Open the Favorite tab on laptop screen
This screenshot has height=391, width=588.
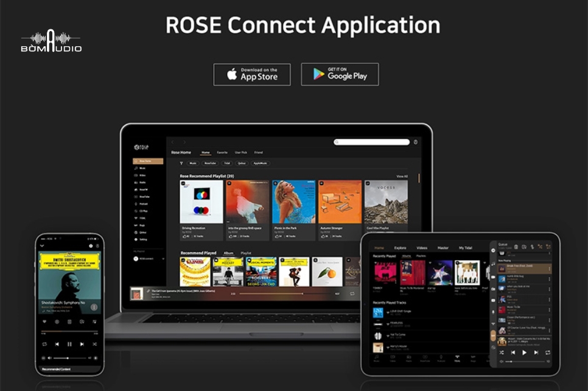point(222,152)
